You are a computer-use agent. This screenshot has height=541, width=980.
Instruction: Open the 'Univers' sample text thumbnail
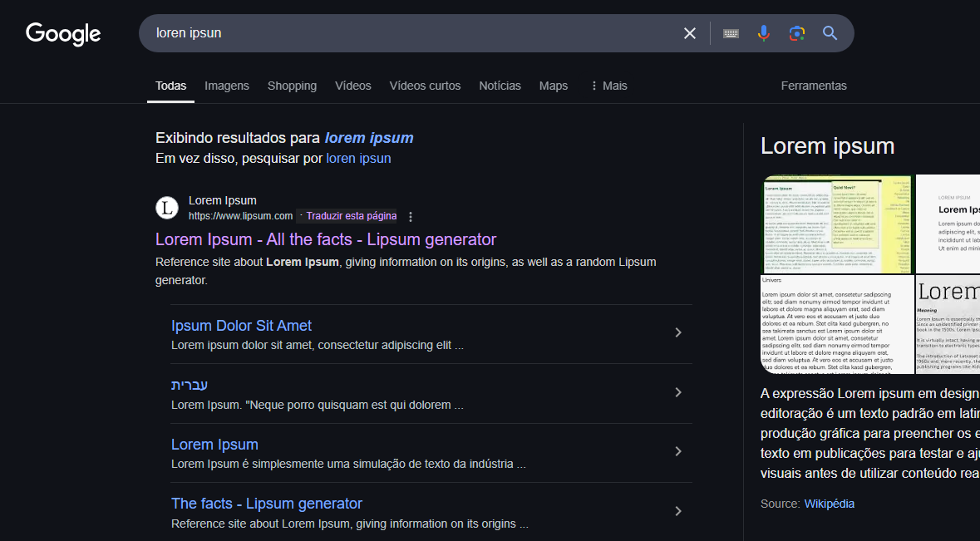point(837,324)
